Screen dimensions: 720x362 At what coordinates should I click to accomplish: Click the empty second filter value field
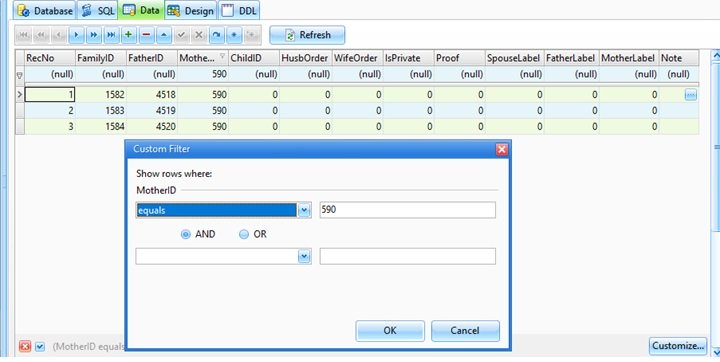pyautogui.click(x=408, y=256)
